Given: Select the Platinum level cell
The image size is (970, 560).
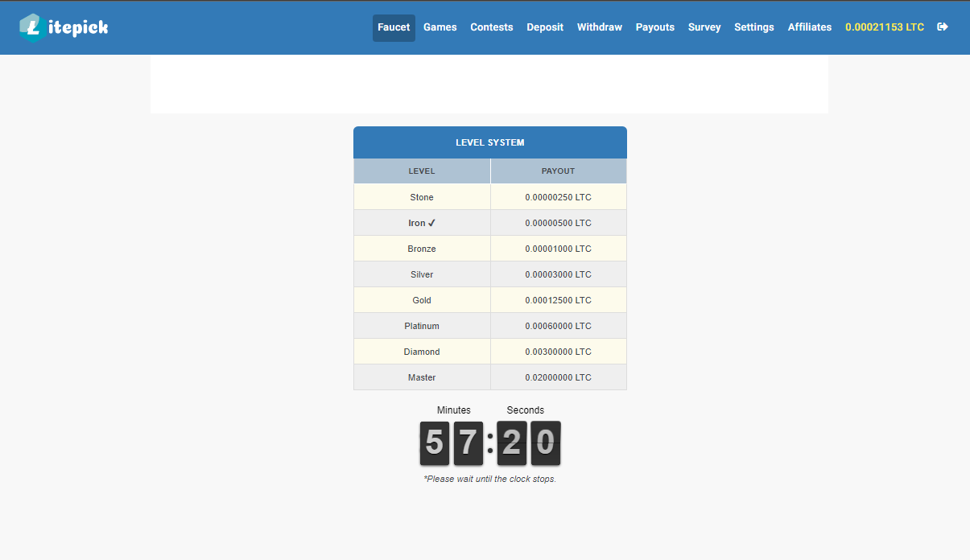Looking at the screenshot, I should pyautogui.click(x=422, y=326).
